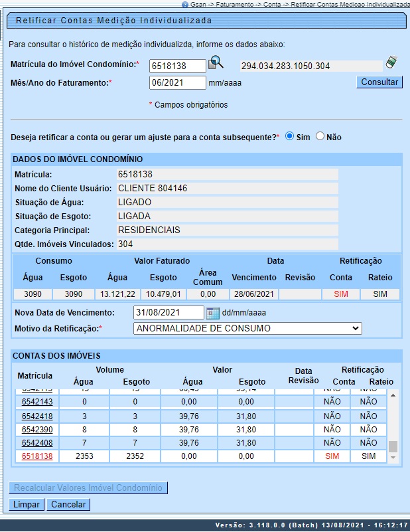Focus the Matrícula do Imóvel Condomínio field
The image size is (410, 532).
tap(178, 66)
